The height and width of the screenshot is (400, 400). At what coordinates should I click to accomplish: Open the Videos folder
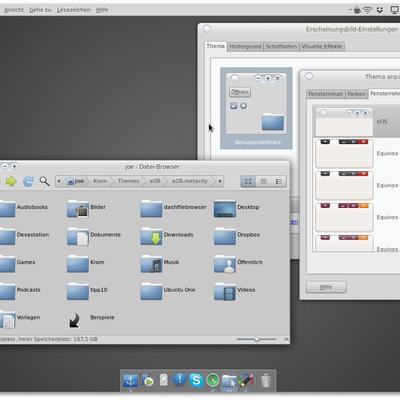[225, 292]
